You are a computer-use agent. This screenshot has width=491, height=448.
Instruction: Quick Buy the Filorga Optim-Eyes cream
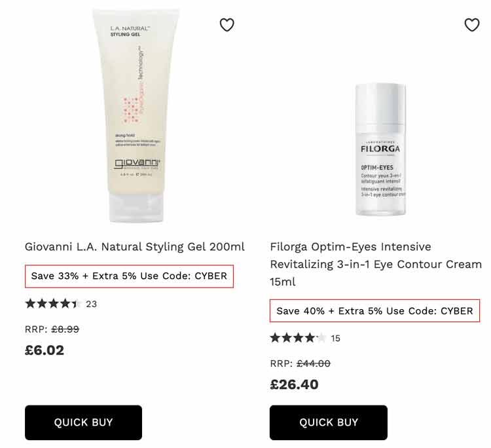[329, 422]
